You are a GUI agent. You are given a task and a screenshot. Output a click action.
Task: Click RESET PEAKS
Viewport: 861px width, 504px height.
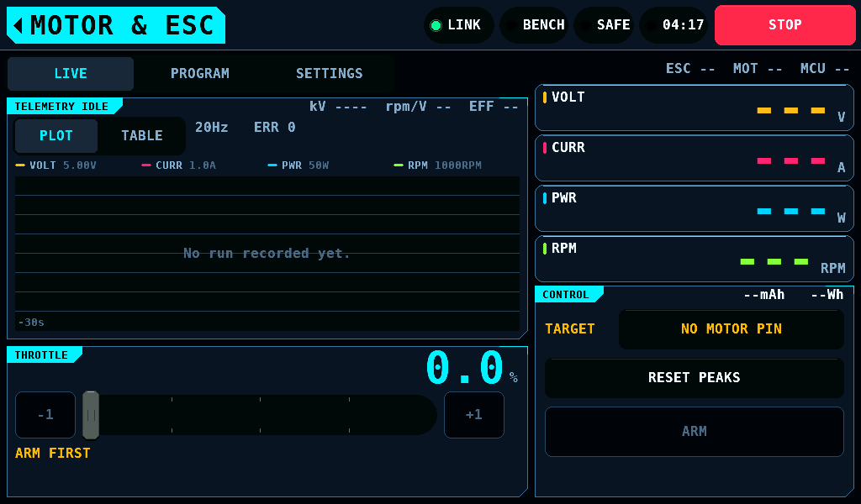tap(694, 377)
